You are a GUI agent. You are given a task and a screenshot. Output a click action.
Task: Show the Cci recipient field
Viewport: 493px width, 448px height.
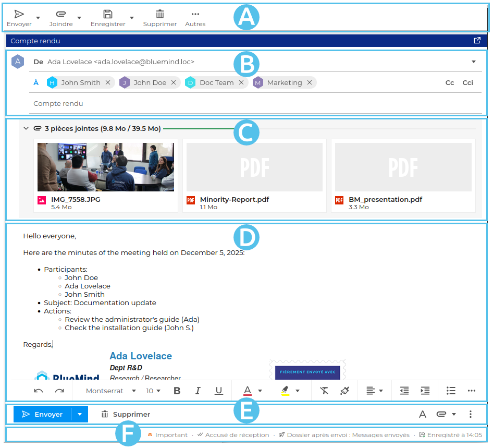click(x=468, y=83)
